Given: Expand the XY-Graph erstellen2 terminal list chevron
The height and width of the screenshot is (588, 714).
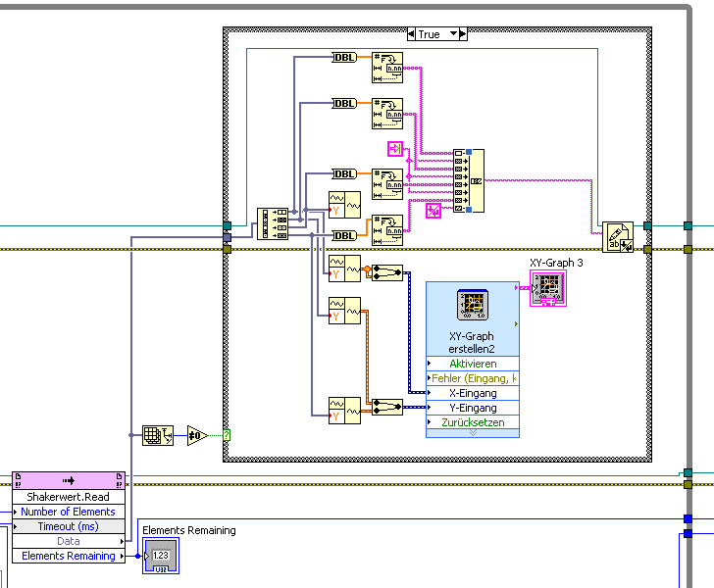Looking at the screenshot, I should [x=473, y=433].
